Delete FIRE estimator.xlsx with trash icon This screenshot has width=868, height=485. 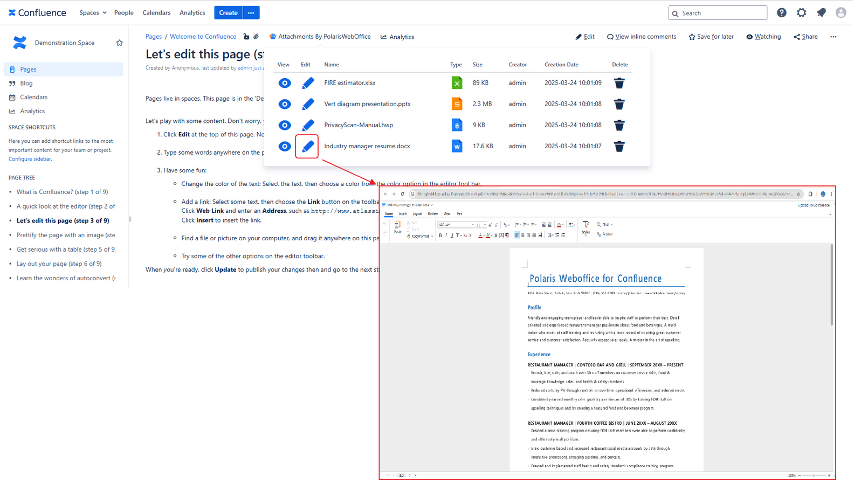(619, 83)
